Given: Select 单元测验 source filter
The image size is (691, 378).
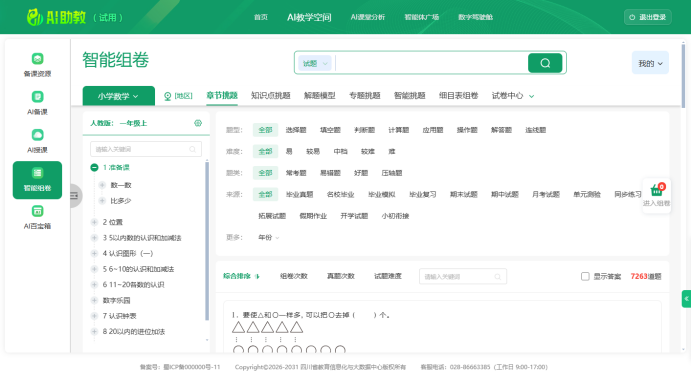Looking at the screenshot, I should (587, 194).
